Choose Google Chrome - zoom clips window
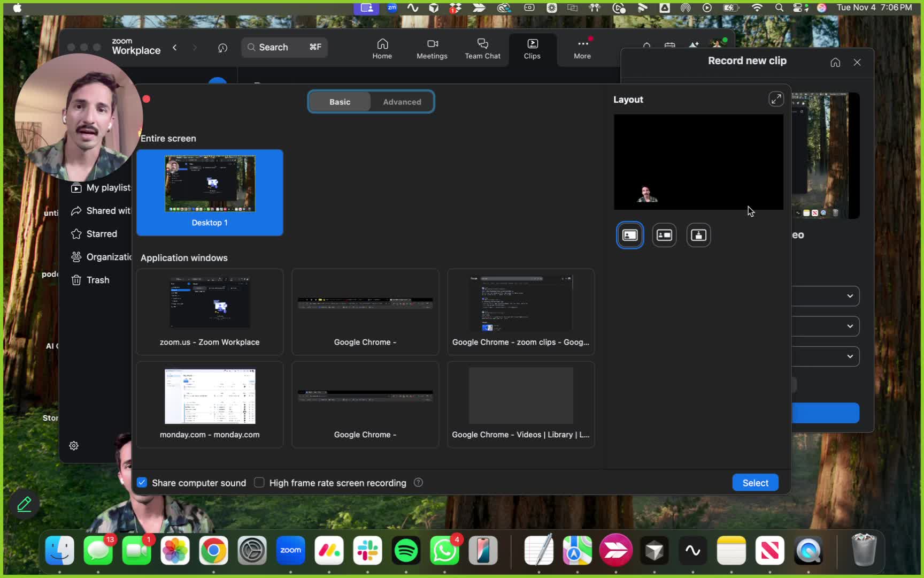Image resolution: width=924 pixels, height=578 pixels. 521,312
